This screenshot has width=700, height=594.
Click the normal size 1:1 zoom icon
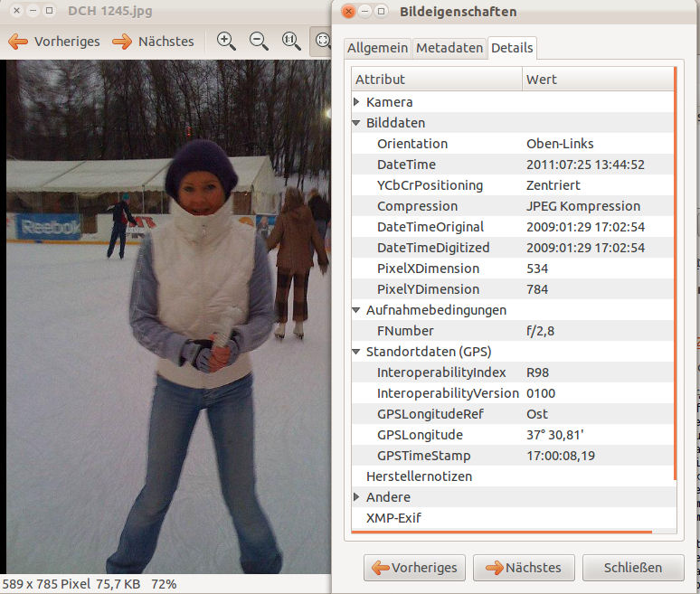pos(291,41)
